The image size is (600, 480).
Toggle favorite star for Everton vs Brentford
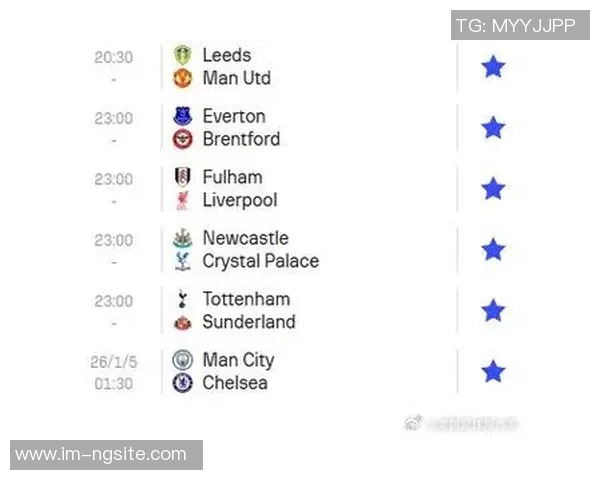point(493,128)
